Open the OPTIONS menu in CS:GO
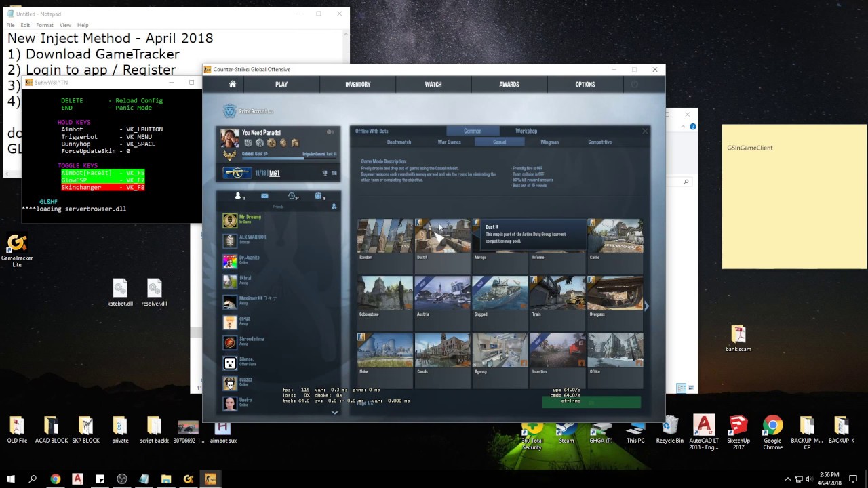Image resolution: width=868 pixels, height=488 pixels. pos(585,85)
